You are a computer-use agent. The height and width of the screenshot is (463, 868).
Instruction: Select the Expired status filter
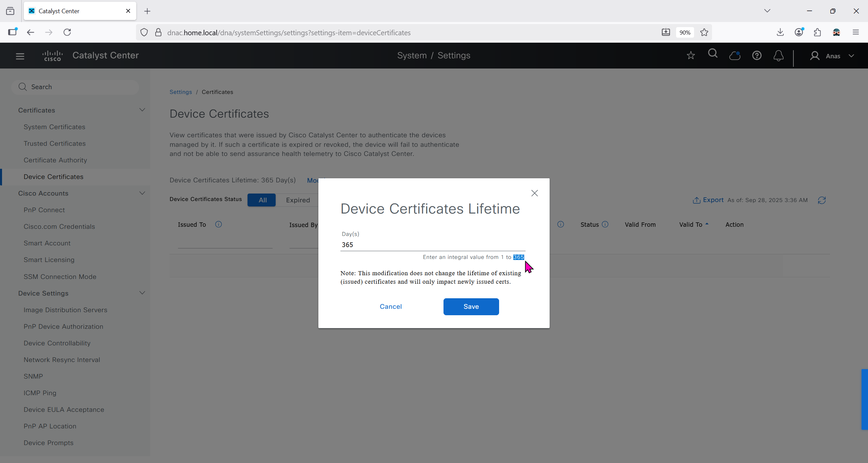click(298, 200)
